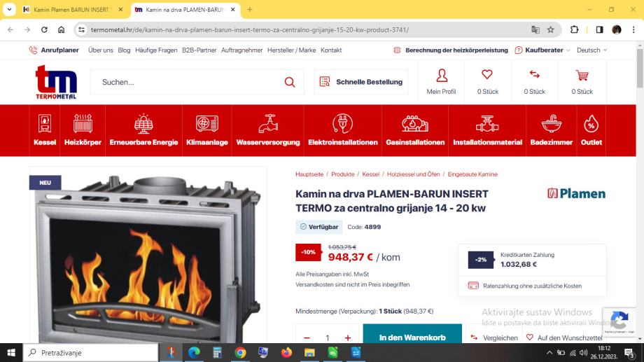Viewport: 644px width, 362px height.
Task: Bookmark this page with star icon
Action: point(551,29)
